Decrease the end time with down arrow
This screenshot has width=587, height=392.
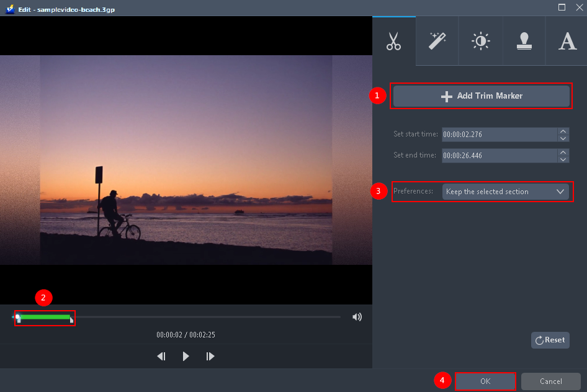[x=563, y=159]
